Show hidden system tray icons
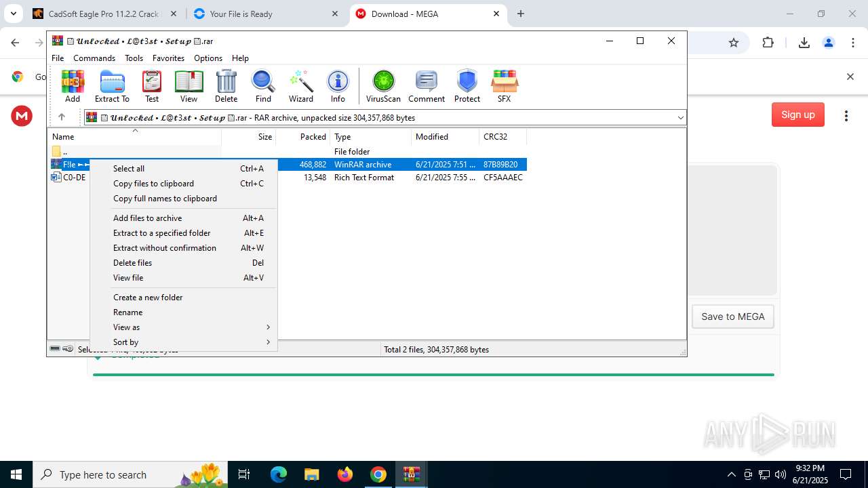This screenshot has height=488, width=868. 731,474
